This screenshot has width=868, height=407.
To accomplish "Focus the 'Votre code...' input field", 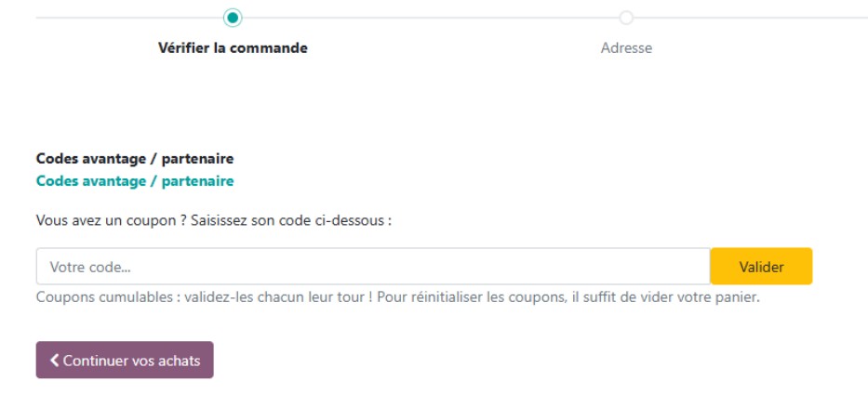I will tap(373, 267).
